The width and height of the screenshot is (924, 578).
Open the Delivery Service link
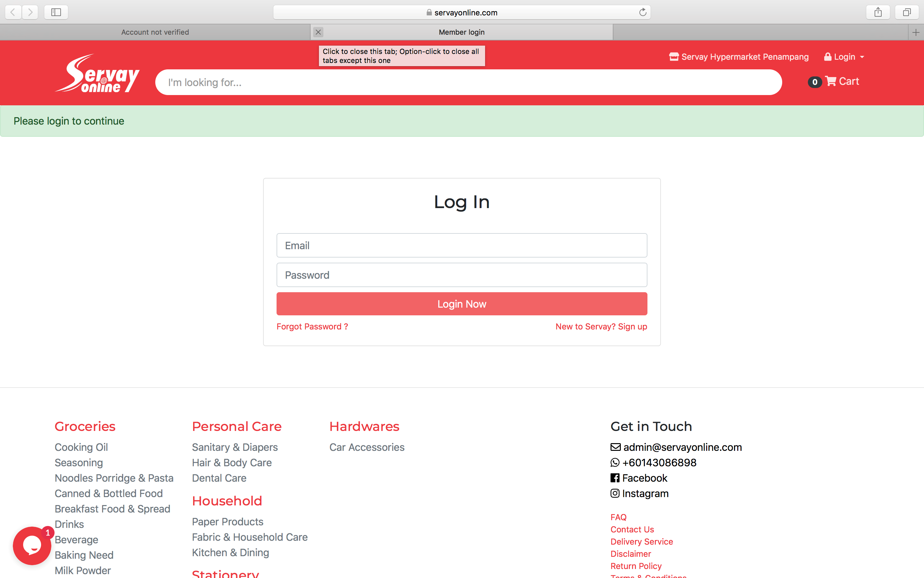point(641,542)
